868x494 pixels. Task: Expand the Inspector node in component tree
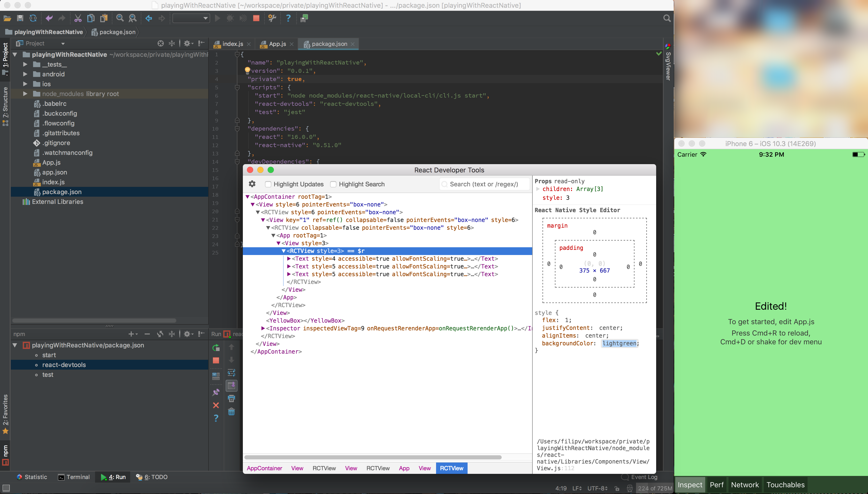(x=263, y=328)
